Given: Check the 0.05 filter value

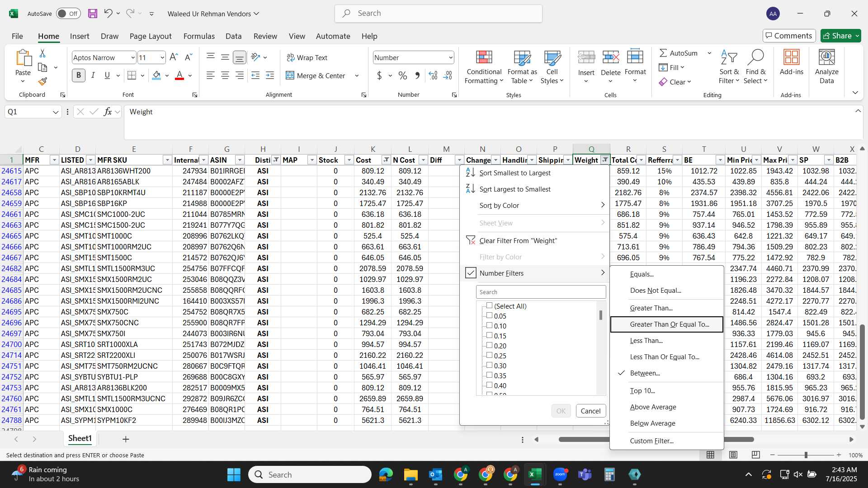Looking at the screenshot, I should pyautogui.click(x=489, y=315).
